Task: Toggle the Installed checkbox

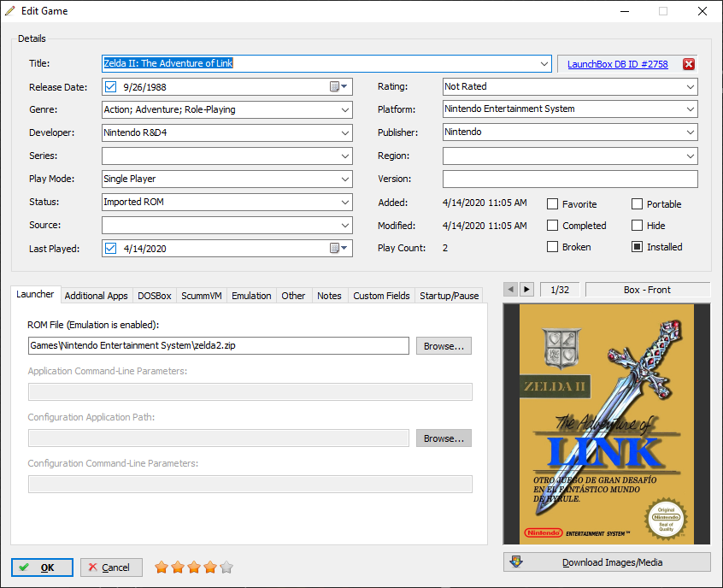Action: coord(637,247)
